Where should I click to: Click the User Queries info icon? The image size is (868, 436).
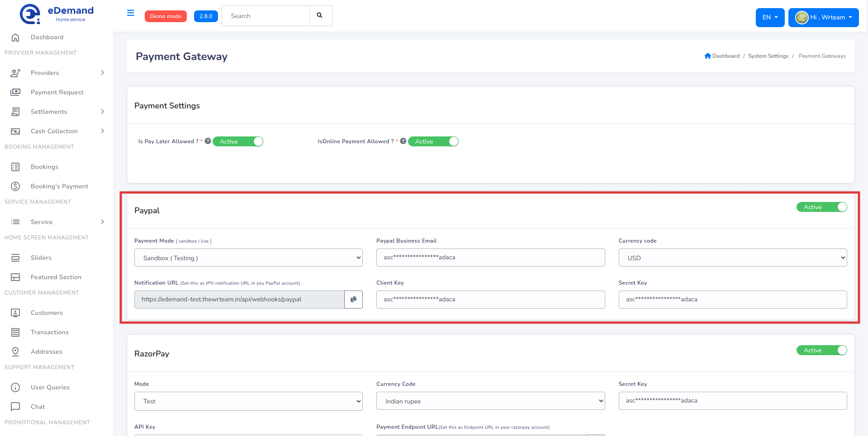(x=15, y=387)
